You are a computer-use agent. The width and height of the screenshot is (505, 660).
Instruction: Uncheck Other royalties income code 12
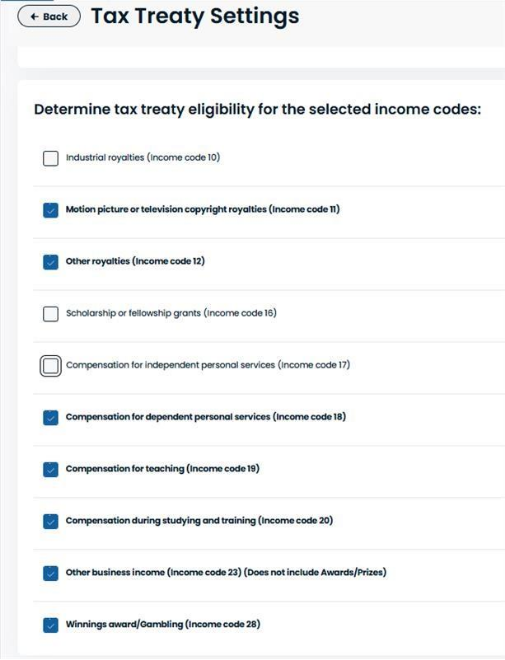click(x=50, y=262)
